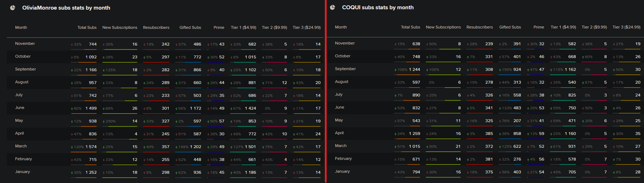
Task: Click Prime column header in COQUI table
Action: [x=538, y=27]
